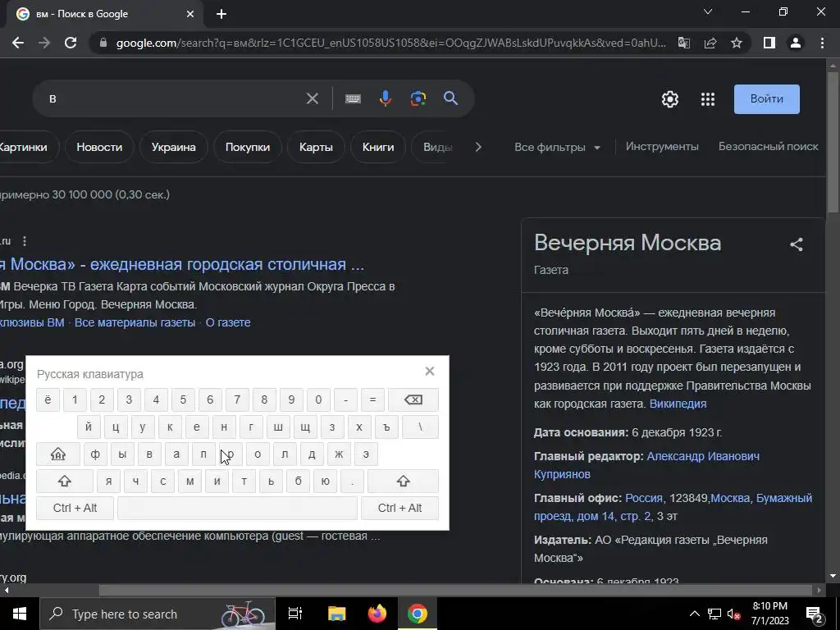
Task: Start voice search with microphone icon
Action: click(x=386, y=98)
